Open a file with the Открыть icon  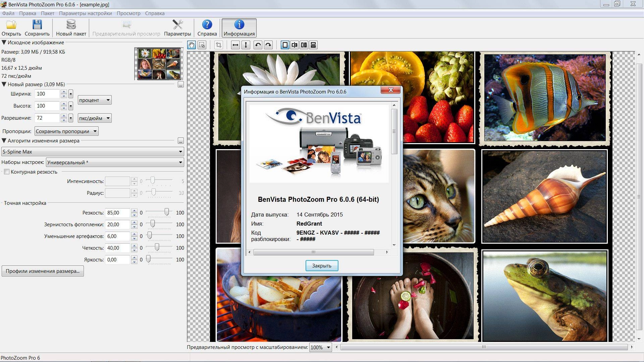(11, 28)
